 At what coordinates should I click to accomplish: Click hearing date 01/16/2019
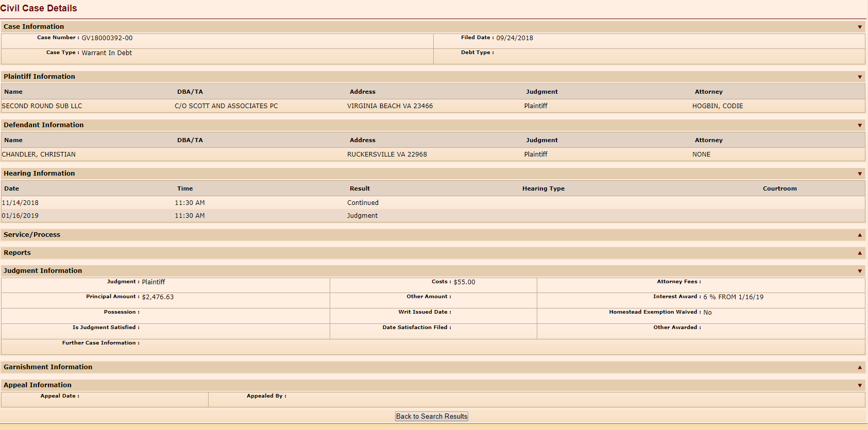tap(20, 216)
